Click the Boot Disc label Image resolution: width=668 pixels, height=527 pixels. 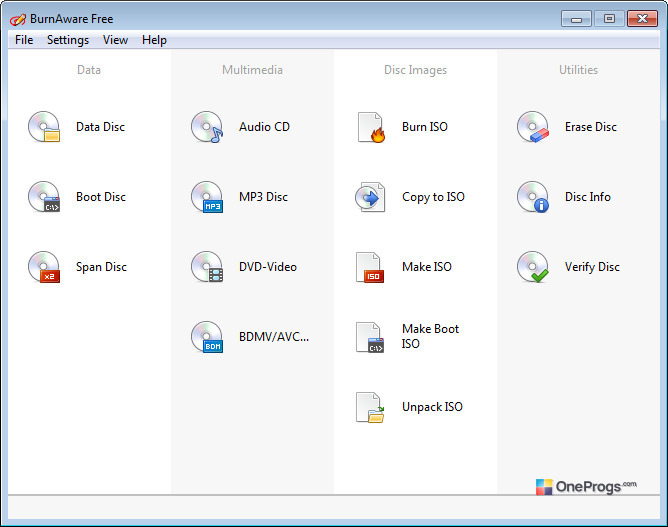tap(101, 196)
